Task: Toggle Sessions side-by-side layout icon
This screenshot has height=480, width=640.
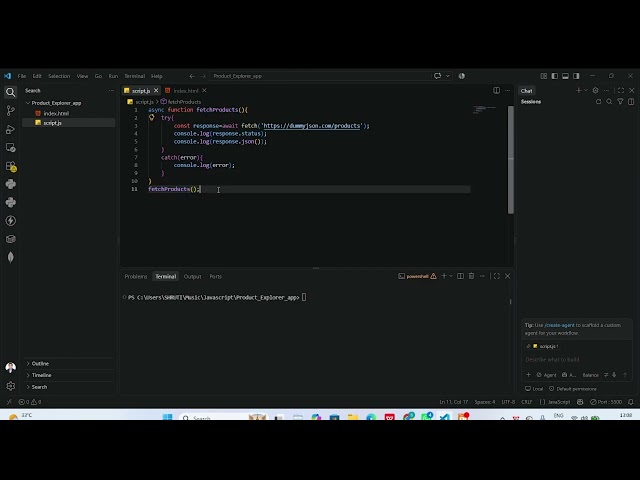Action: (631, 102)
